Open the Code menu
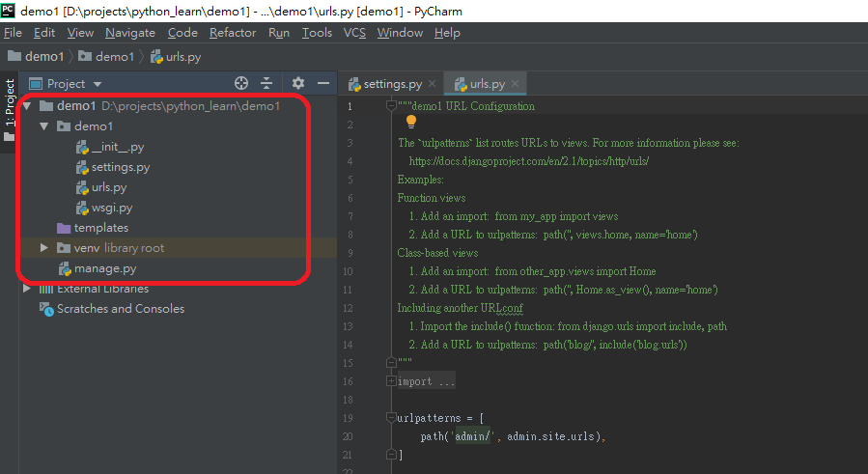The height and width of the screenshot is (474, 868). tap(182, 33)
